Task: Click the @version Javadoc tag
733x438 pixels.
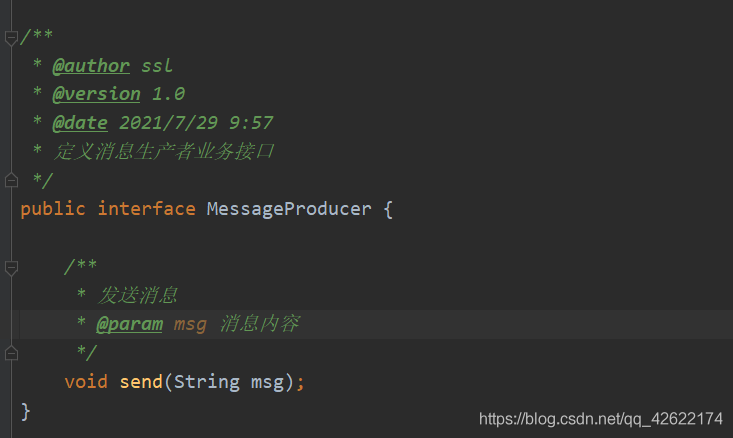Action: pyautogui.click(x=96, y=94)
